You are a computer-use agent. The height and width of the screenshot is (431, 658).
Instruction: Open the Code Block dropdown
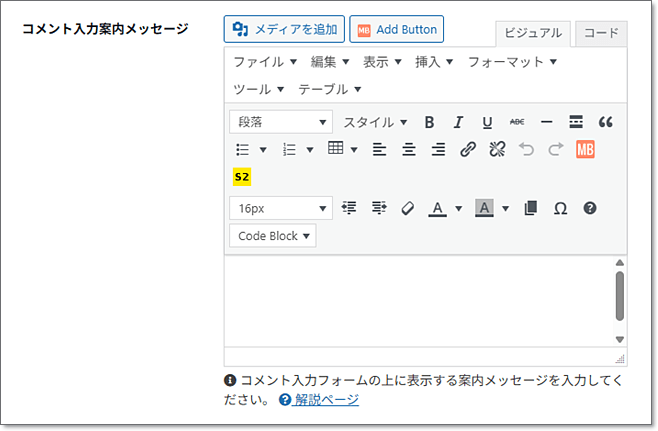(273, 236)
